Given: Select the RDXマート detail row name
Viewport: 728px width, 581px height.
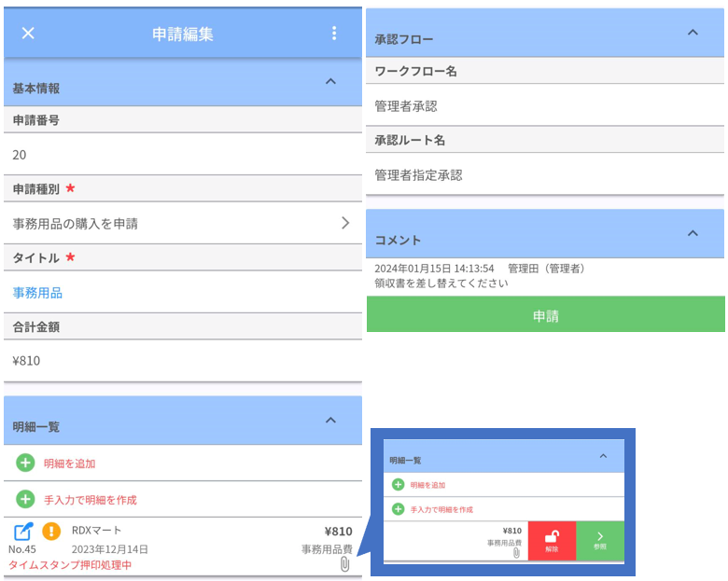Looking at the screenshot, I should pyautogui.click(x=97, y=531).
